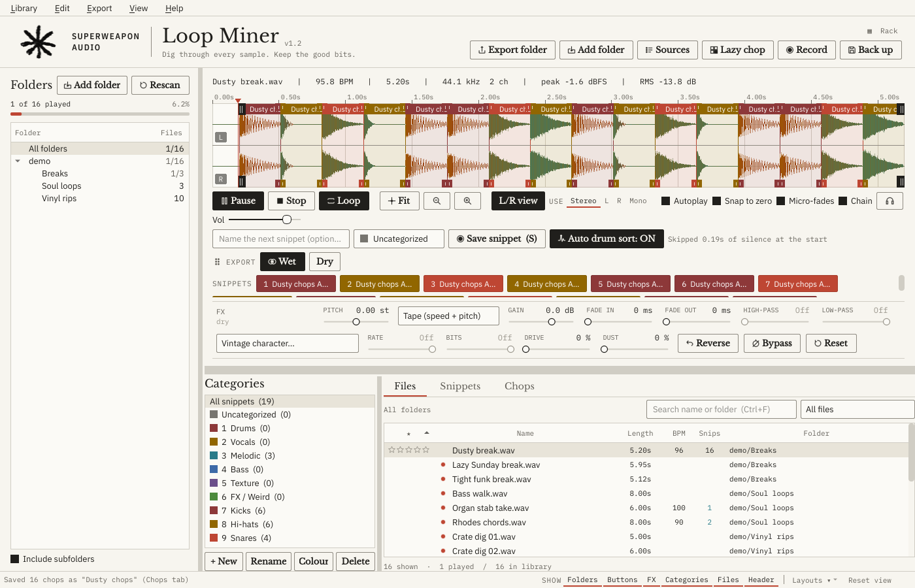This screenshot has width=915, height=588.
Task: Select Mono channel mode
Action: (638, 201)
